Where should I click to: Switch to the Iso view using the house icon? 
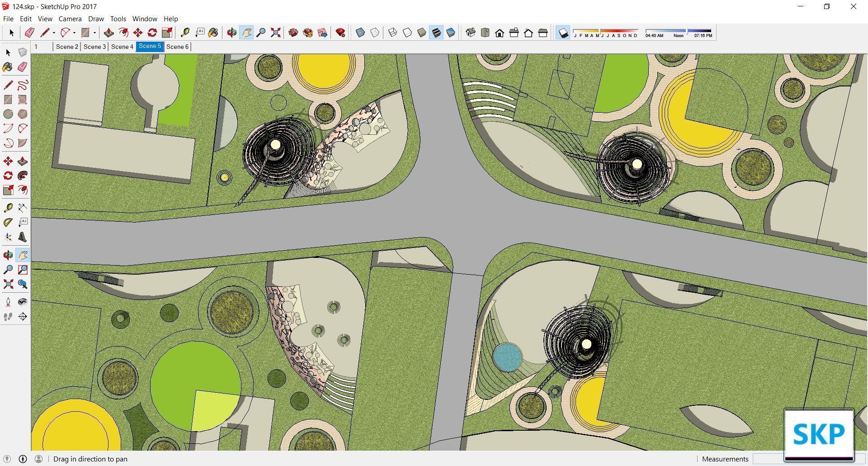pyautogui.click(x=471, y=33)
